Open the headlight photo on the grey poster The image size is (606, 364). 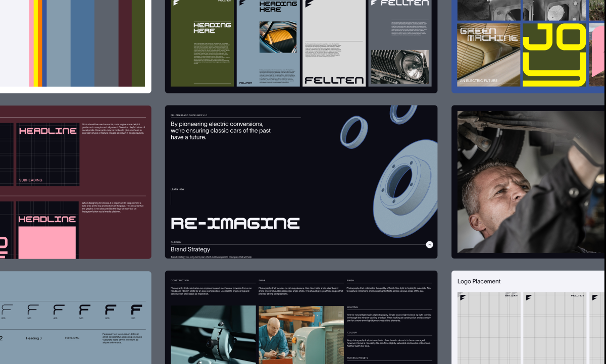400,67
